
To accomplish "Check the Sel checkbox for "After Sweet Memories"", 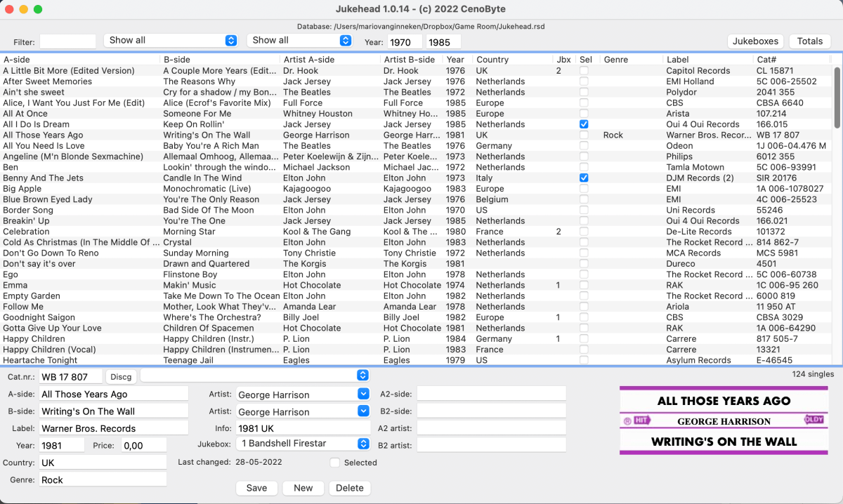I will [583, 81].
